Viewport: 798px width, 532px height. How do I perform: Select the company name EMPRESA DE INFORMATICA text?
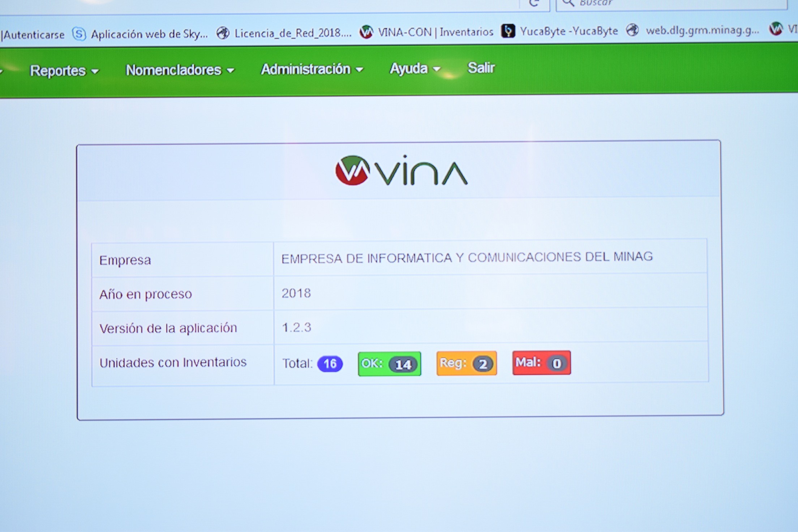pos(467,258)
